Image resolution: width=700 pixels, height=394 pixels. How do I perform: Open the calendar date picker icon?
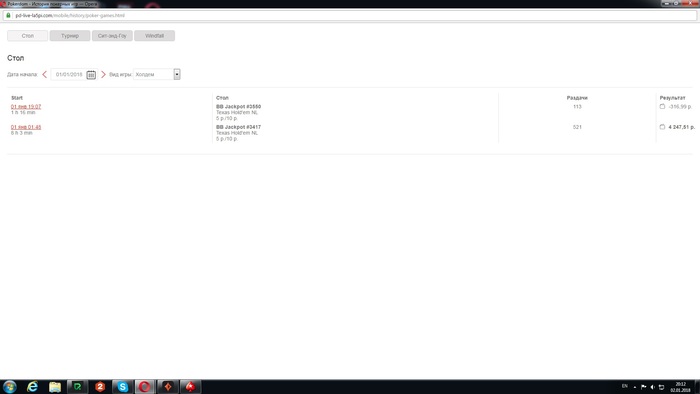click(91, 75)
